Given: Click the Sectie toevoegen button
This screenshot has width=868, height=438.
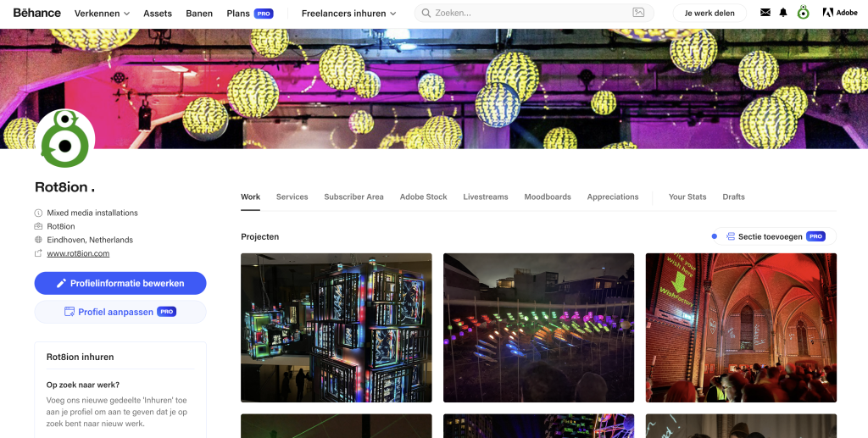Looking at the screenshot, I should tap(775, 236).
